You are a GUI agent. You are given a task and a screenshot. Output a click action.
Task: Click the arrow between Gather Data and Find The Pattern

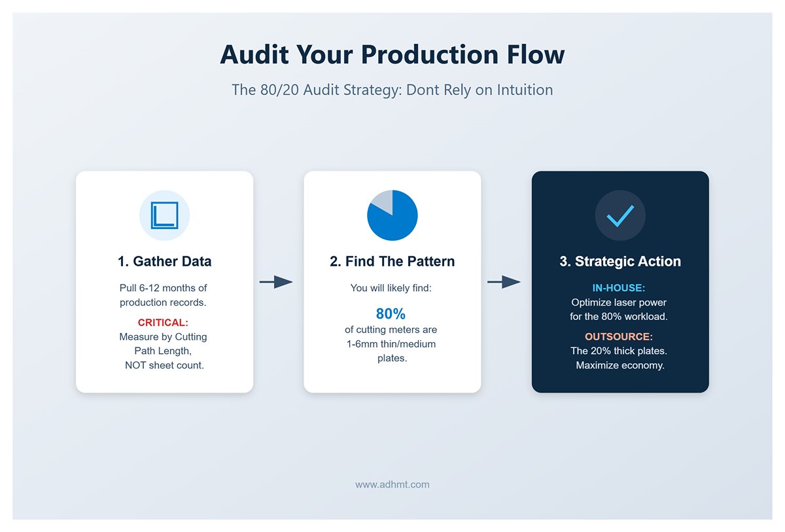pyautogui.click(x=277, y=281)
